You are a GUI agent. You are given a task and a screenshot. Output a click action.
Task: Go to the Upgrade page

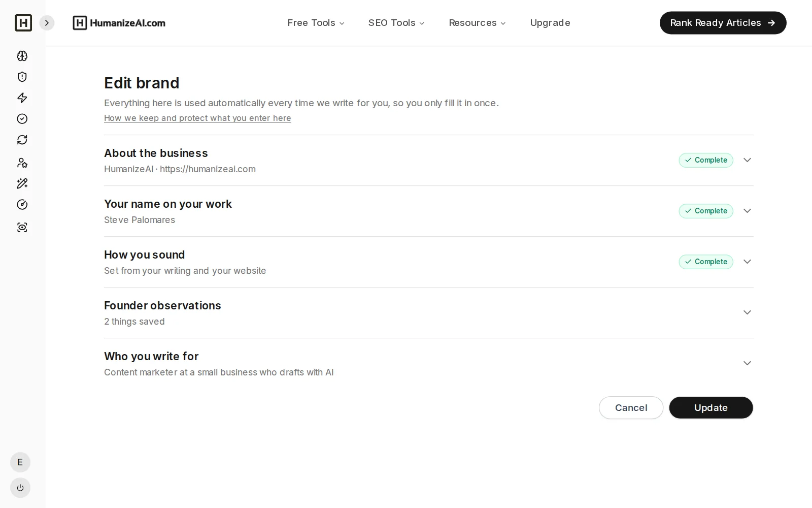point(550,23)
